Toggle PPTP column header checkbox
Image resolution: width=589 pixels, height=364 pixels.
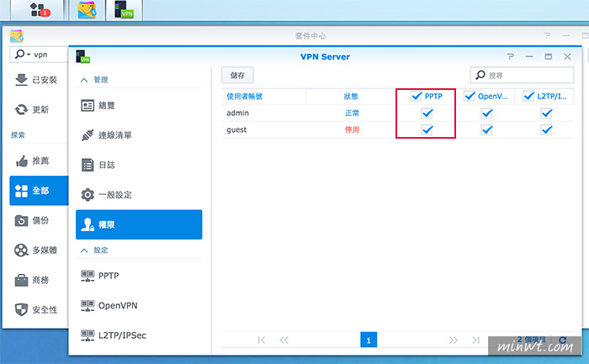pos(417,97)
